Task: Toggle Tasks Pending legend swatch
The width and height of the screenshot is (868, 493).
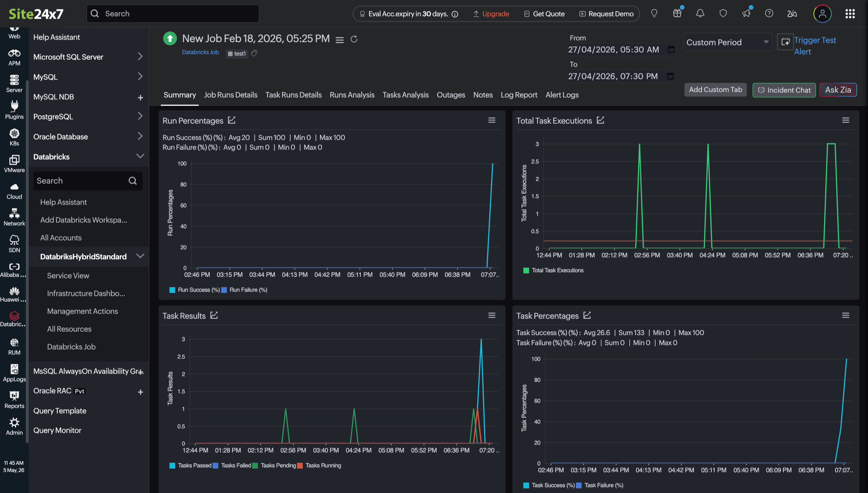Action: click(x=255, y=465)
